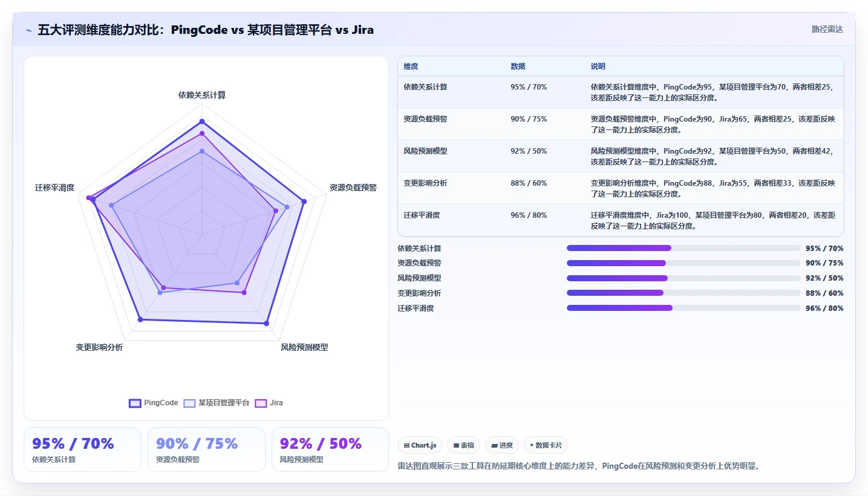Toggle 某项目管理平台 legend series
The image size is (868, 496).
pyautogui.click(x=217, y=403)
